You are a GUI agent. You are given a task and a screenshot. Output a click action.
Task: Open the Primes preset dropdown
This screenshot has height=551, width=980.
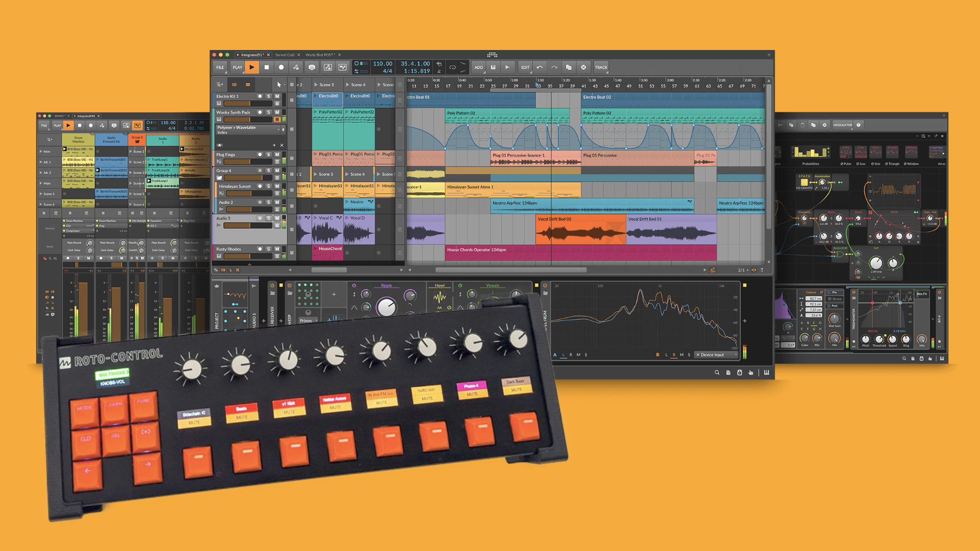[x=308, y=320]
